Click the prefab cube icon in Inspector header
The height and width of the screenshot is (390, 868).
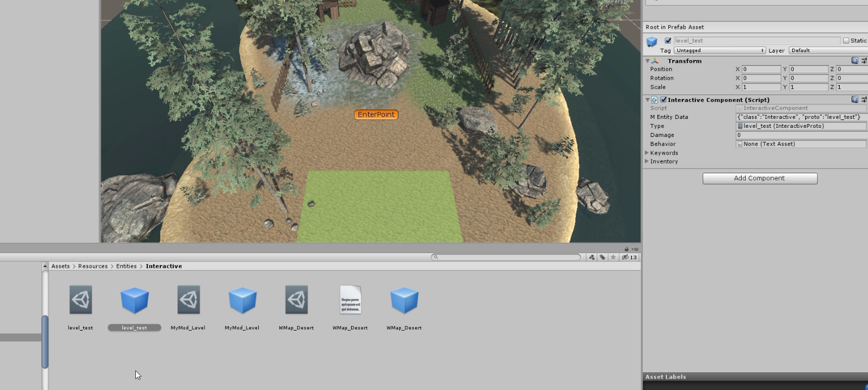pos(652,42)
